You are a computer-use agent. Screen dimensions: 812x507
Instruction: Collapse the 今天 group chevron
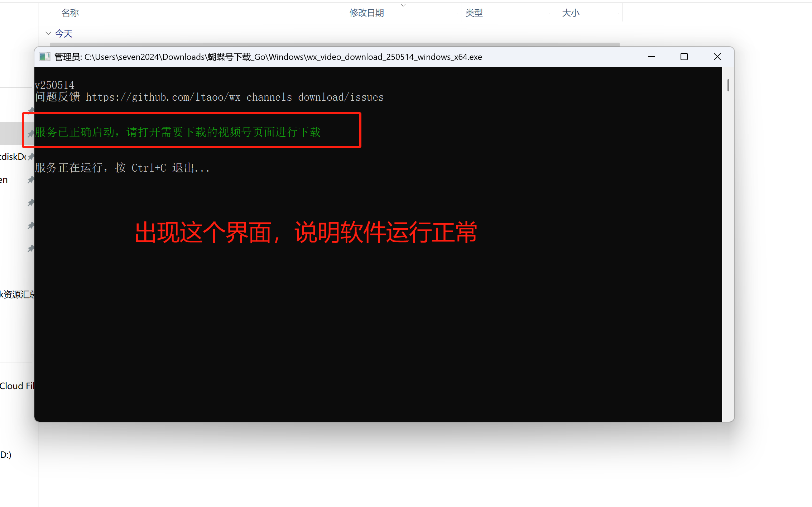tap(48, 33)
